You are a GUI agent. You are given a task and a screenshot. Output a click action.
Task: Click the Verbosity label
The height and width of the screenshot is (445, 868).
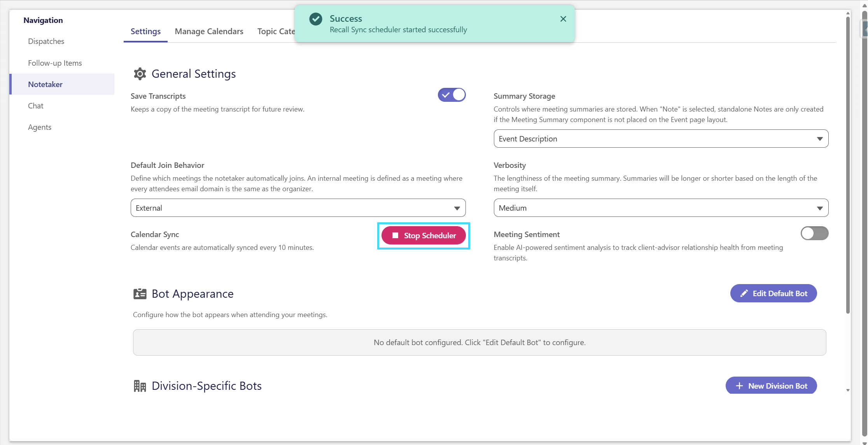[509, 165]
